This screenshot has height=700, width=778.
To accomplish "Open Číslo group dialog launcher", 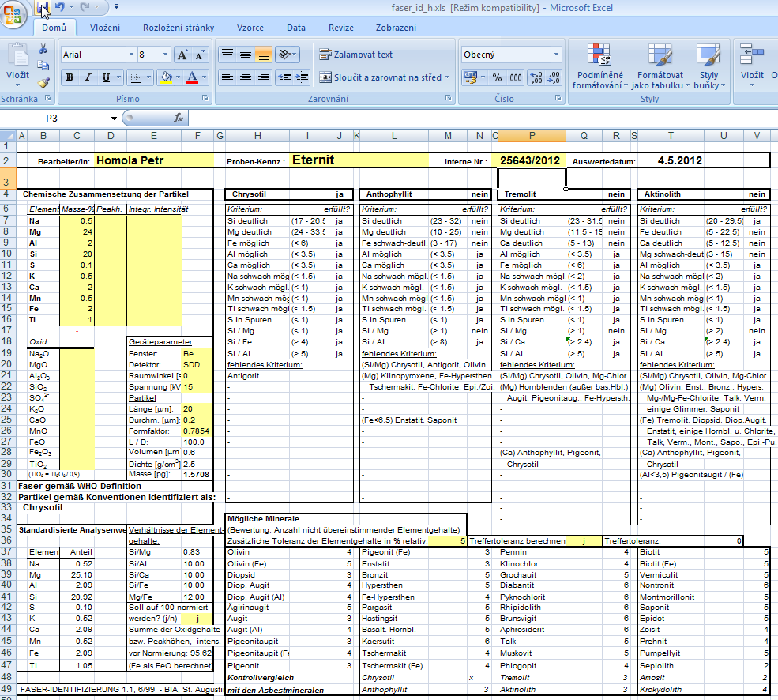I will click(x=558, y=98).
